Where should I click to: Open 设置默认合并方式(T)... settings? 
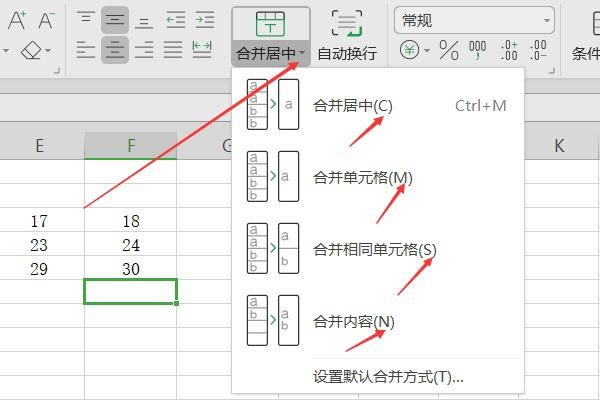coord(388,377)
